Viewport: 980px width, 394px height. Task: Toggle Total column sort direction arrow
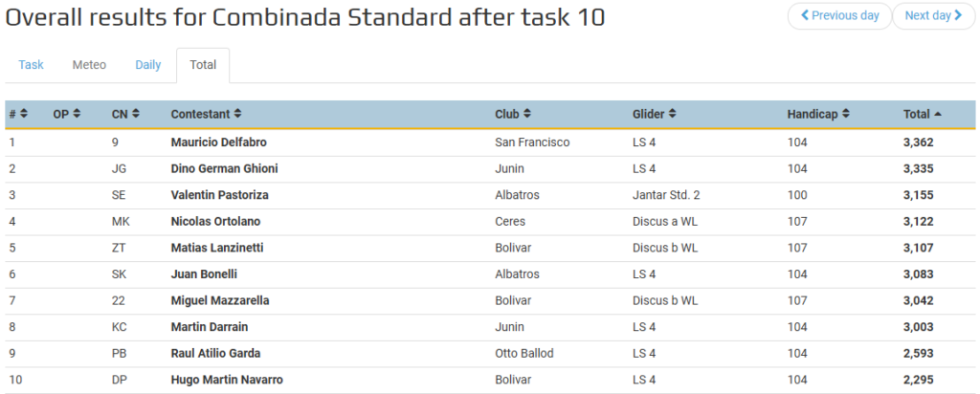938,114
